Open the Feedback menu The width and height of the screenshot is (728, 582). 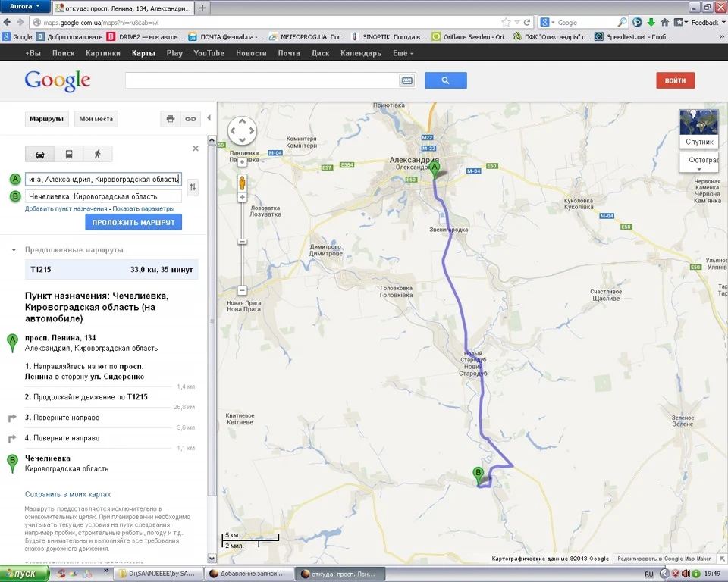pos(708,22)
